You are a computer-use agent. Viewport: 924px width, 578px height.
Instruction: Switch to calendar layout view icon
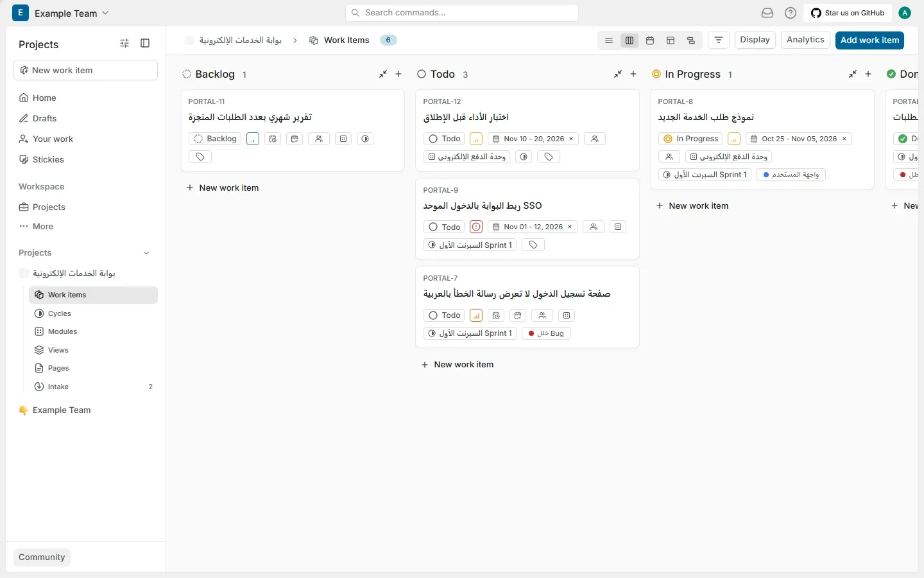(x=650, y=40)
